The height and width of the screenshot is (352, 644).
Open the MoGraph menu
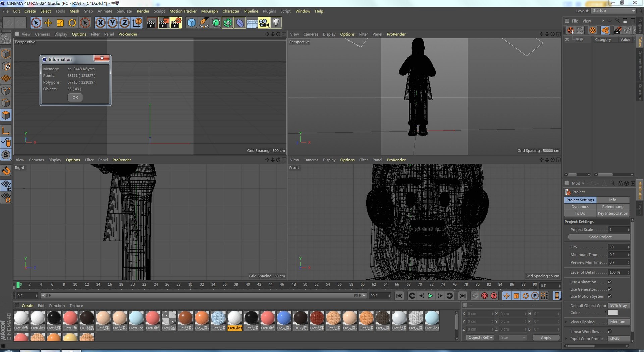tap(209, 11)
